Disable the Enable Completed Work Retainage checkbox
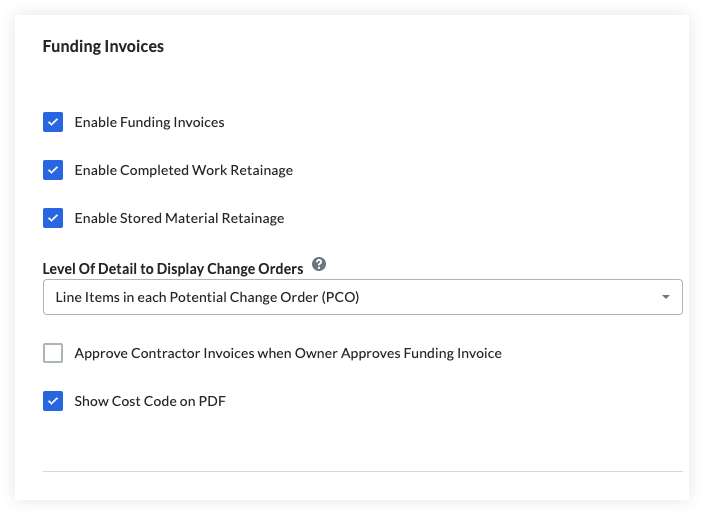 53,170
